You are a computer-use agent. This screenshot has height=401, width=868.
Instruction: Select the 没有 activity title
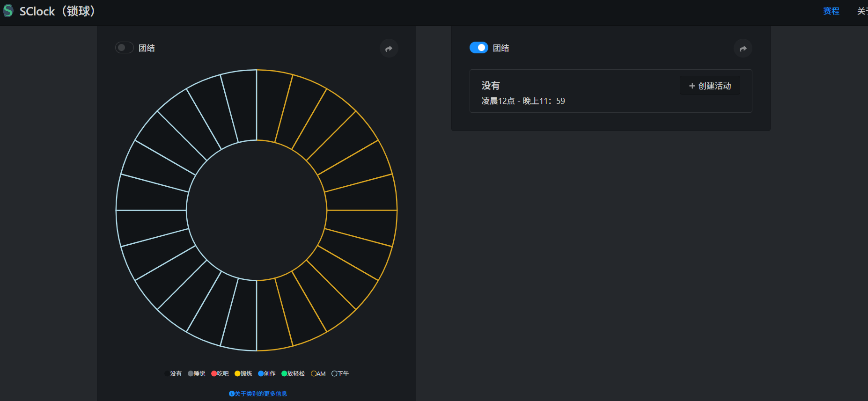tap(491, 86)
